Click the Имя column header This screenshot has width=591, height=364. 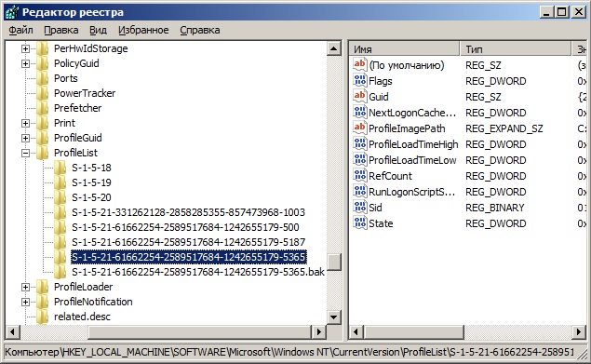tap(405, 49)
